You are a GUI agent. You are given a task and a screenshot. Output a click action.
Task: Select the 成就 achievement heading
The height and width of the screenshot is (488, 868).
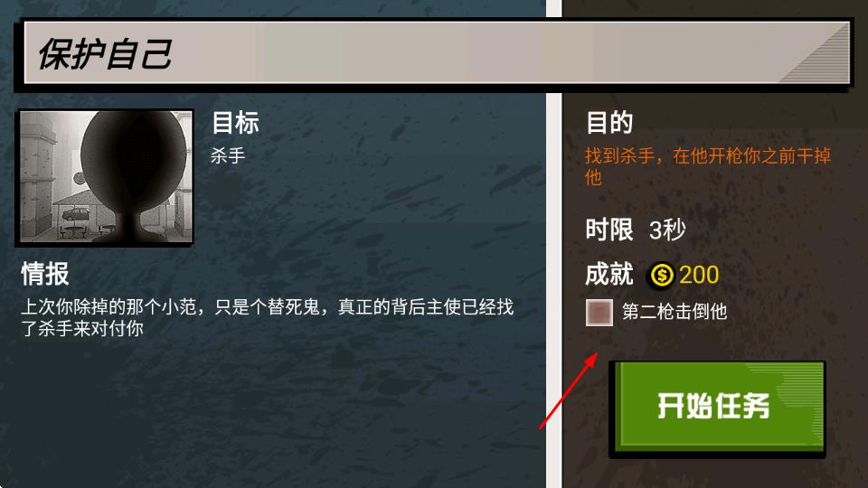pyautogui.click(x=609, y=274)
